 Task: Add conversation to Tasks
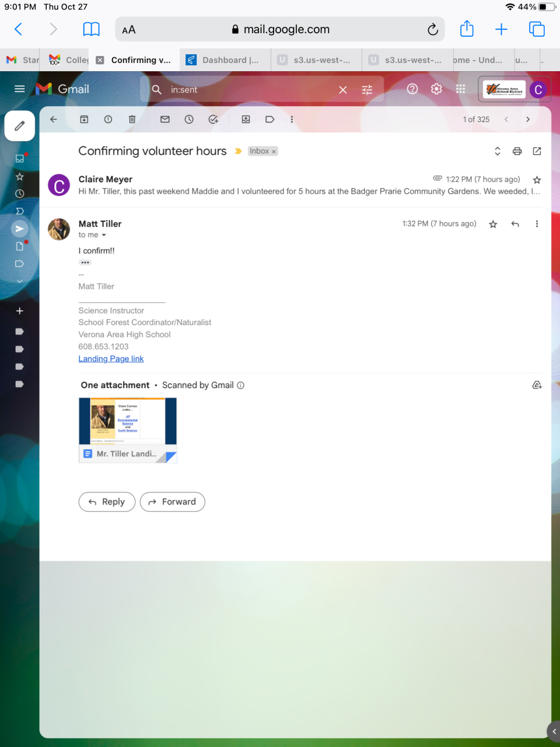213,119
